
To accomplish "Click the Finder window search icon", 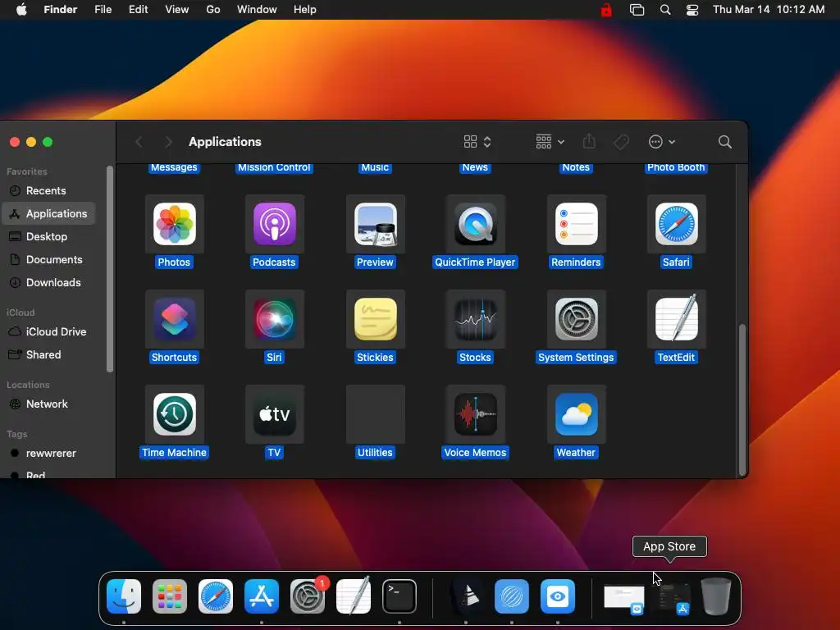I will point(724,142).
